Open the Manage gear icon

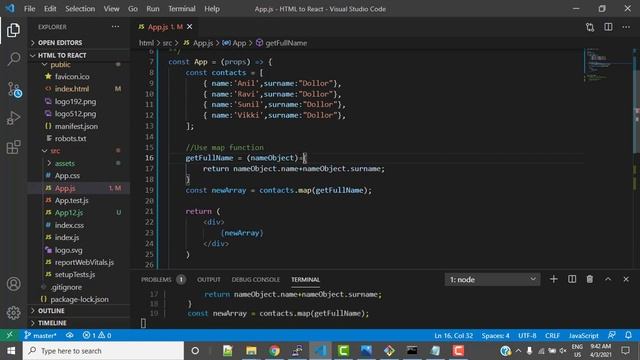tap(13, 313)
